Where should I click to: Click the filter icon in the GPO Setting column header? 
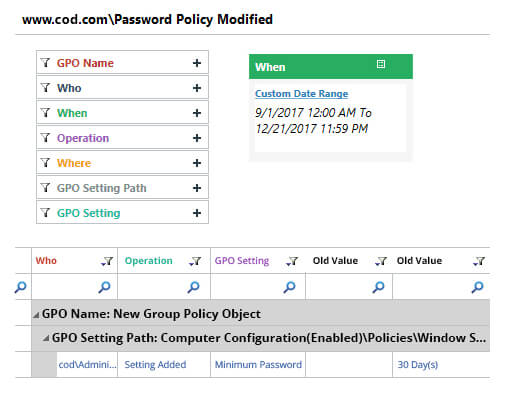coord(292,261)
